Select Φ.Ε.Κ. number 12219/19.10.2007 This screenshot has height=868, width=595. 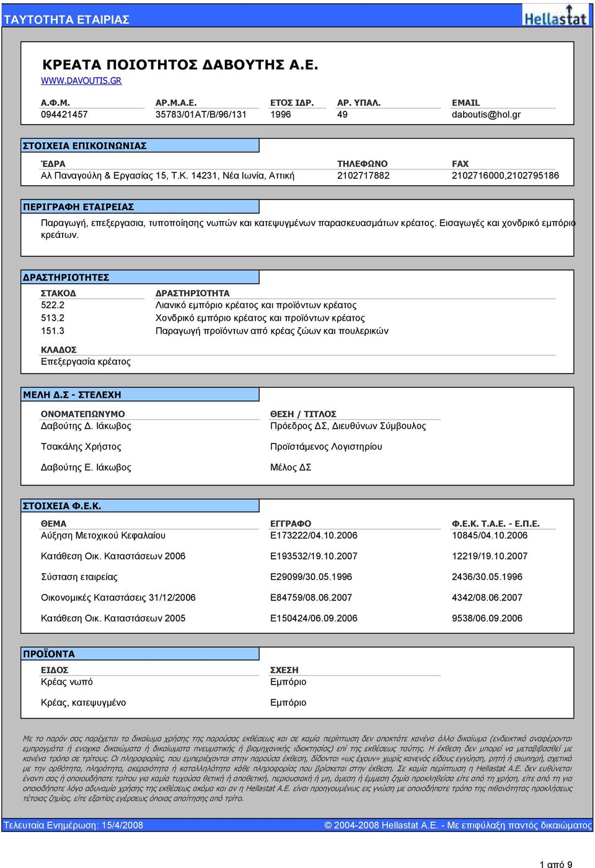click(x=490, y=556)
